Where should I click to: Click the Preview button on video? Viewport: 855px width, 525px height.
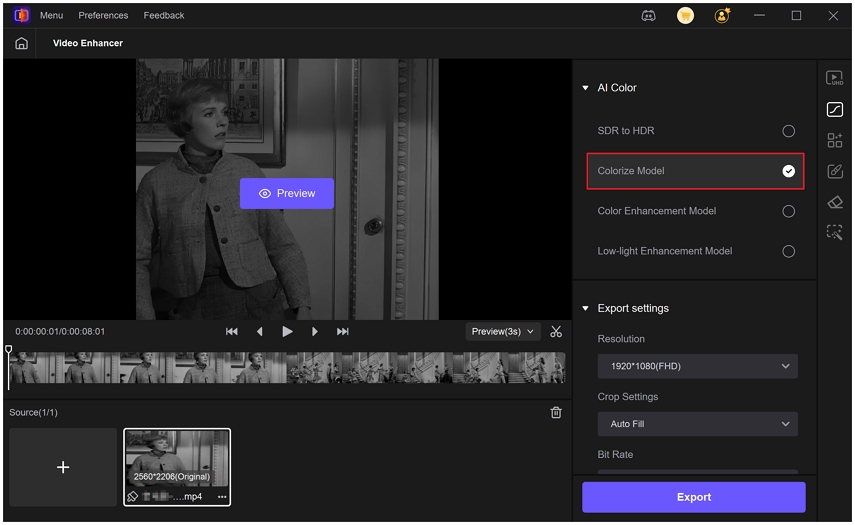coord(287,194)
